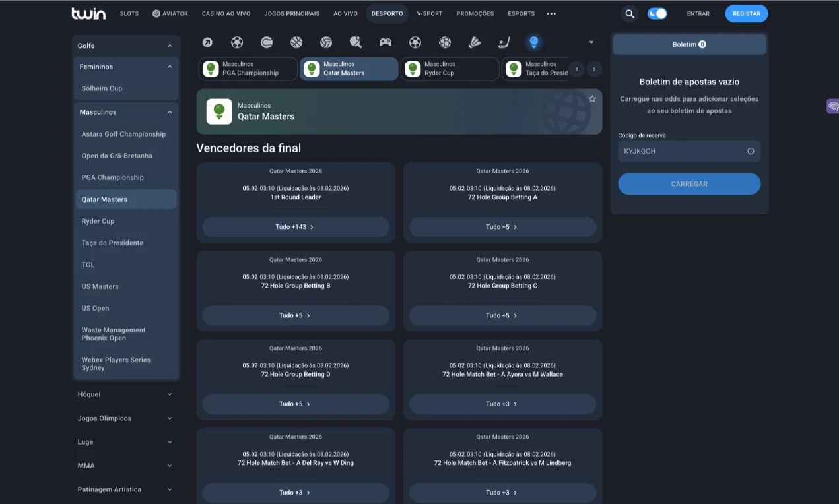839x504 pixels.
Task: Select the tennis ball sport icon
Action: 267,42
